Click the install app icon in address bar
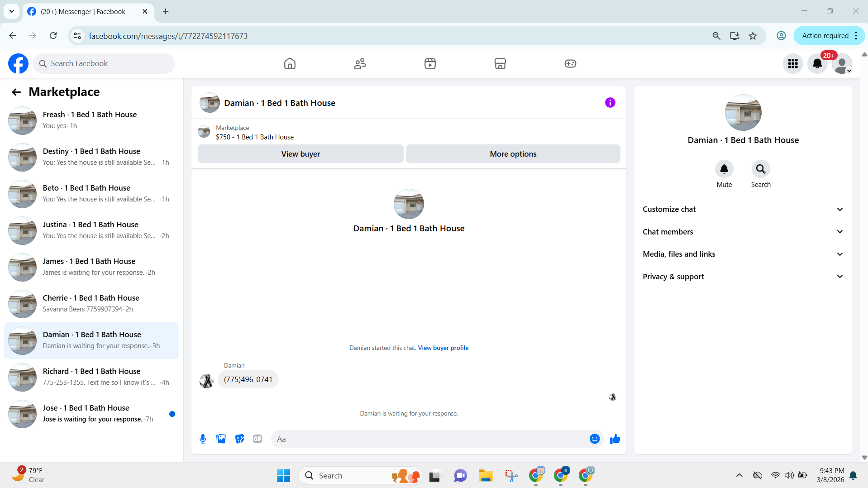Image resolution: width=868 pixels, height=488 pixels. [x=734, y=36]
